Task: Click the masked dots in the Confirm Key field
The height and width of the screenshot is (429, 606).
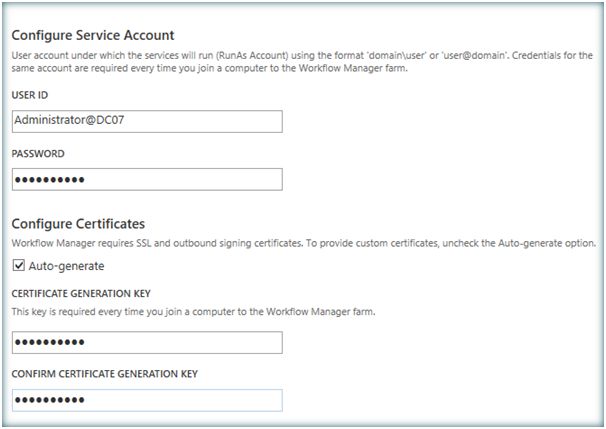Action: (50, 400)
